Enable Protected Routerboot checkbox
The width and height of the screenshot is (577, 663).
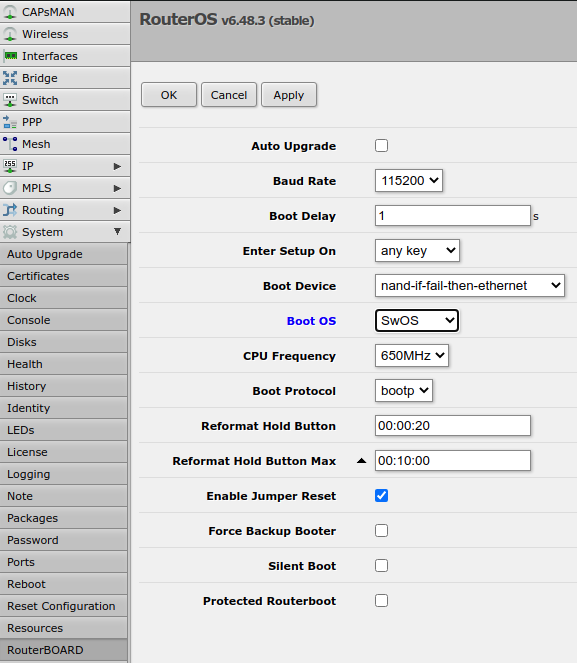381,601
